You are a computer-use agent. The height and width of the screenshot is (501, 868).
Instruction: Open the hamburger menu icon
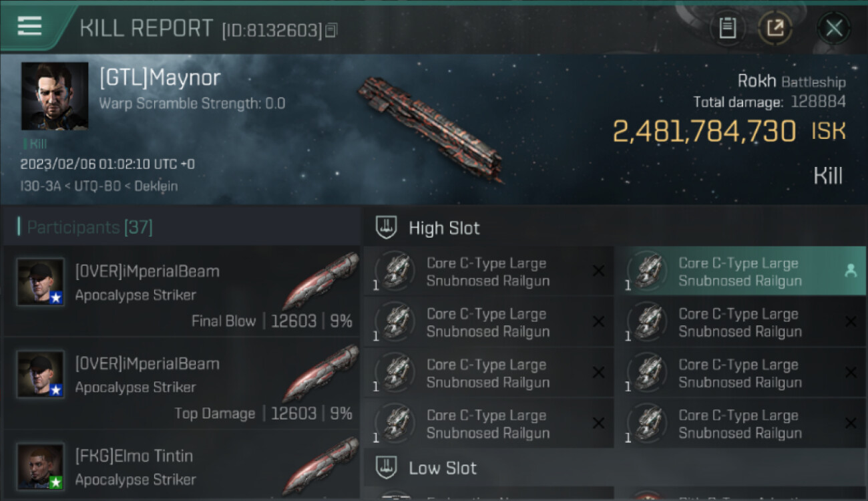coord(29,26)
